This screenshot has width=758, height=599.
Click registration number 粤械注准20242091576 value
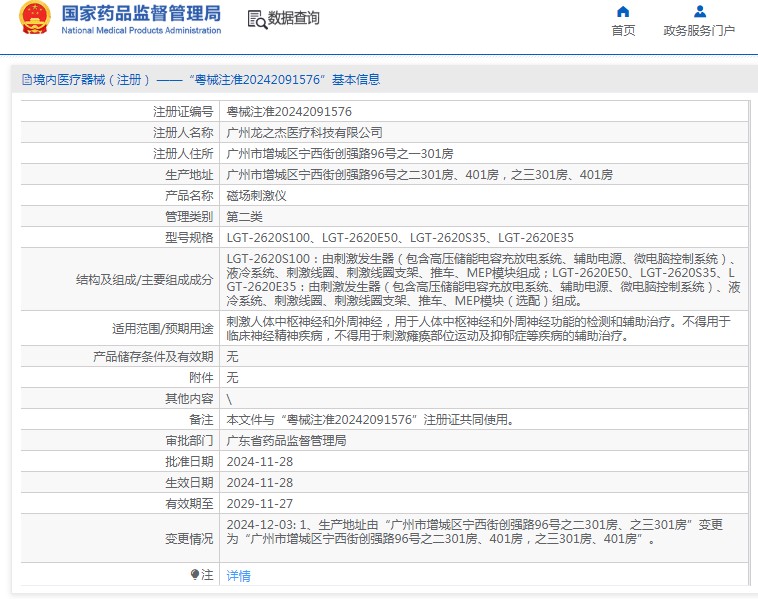pos(289,111)
